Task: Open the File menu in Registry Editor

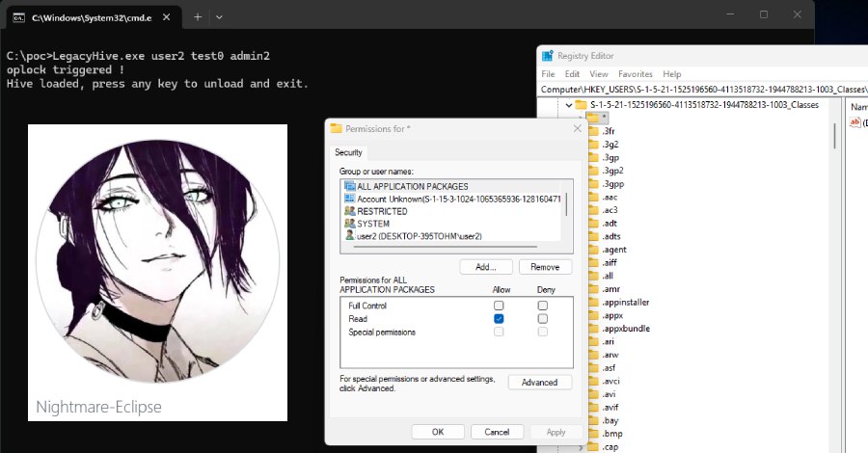Action: pyautogui.click(x=548, y=74)
